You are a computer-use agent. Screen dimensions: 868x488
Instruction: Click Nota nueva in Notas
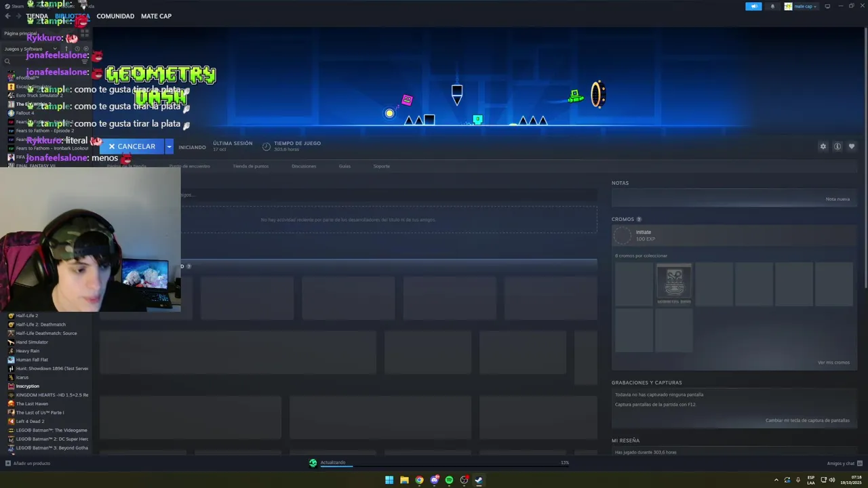pos(837,199)
